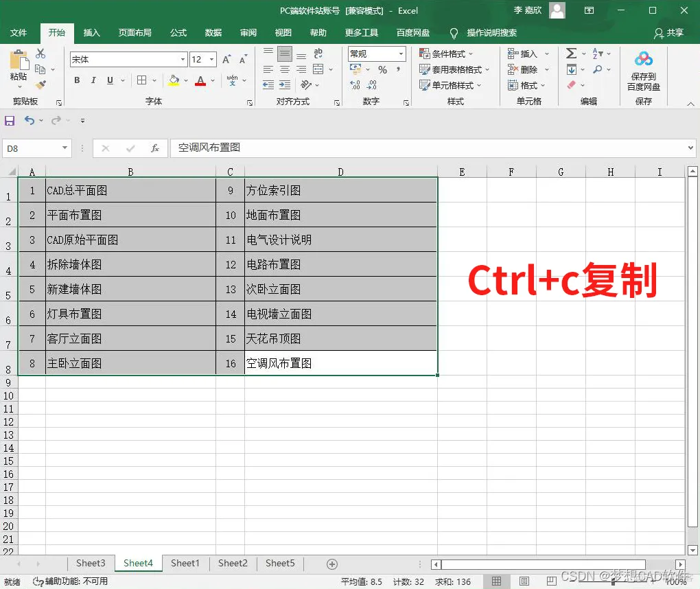Click vertical scrollbar down arrow

coord(692,550)
